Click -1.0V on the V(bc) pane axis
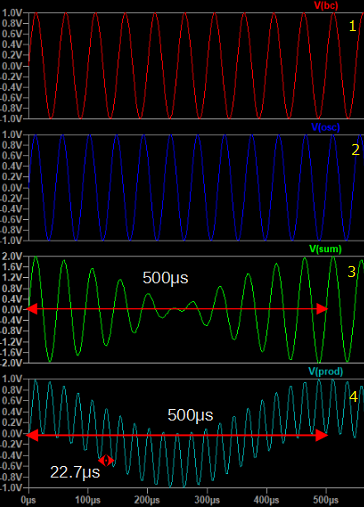Image resolution: width=364 pixels, height=507 pixels. (x=12, y=119)
